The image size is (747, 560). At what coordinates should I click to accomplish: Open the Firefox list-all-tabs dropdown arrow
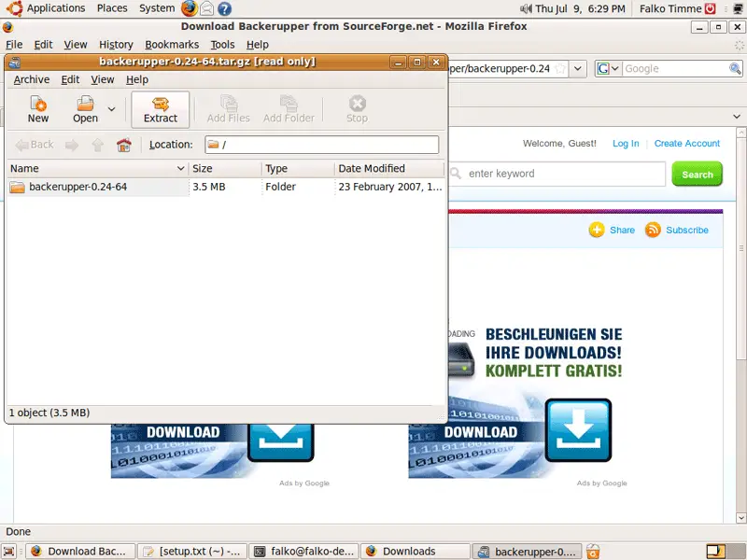pos(737,117)
